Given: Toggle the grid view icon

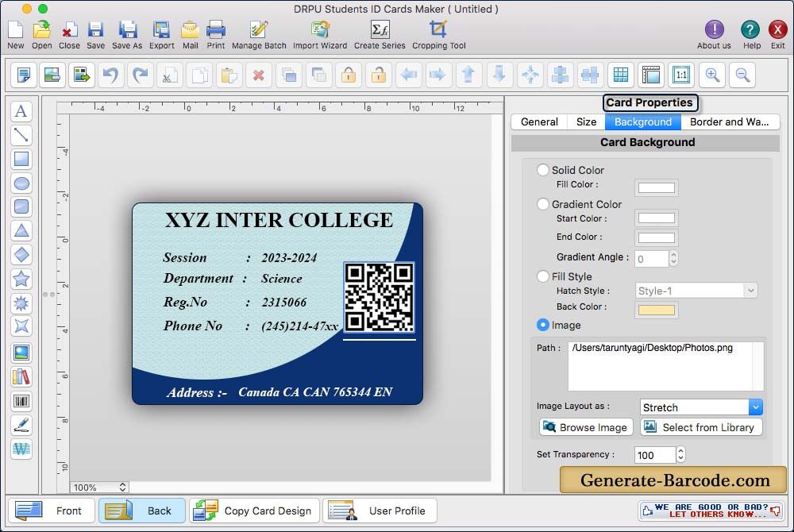Looking at the screenshot, I should pos(621,75).
